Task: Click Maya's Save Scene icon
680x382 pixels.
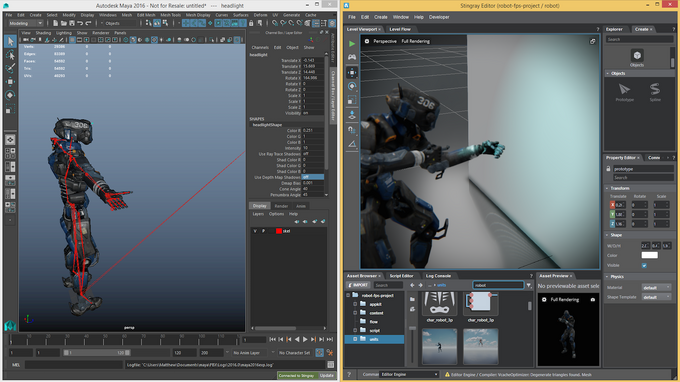Action: pyautogui.click(x=72, y=23)
